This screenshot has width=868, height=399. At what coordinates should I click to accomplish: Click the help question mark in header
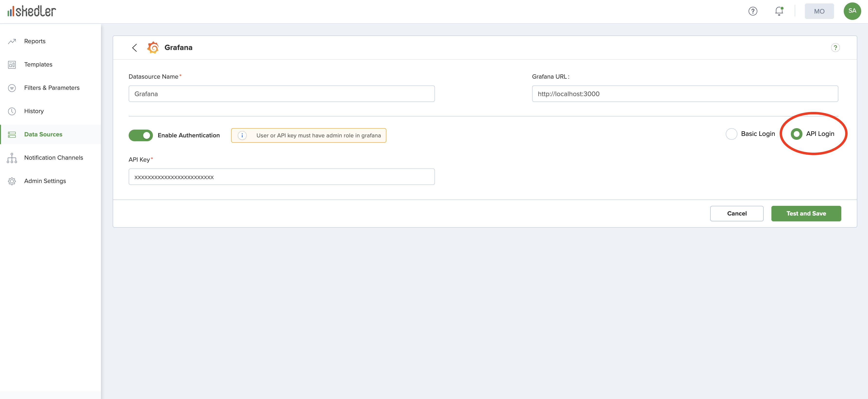753,11
